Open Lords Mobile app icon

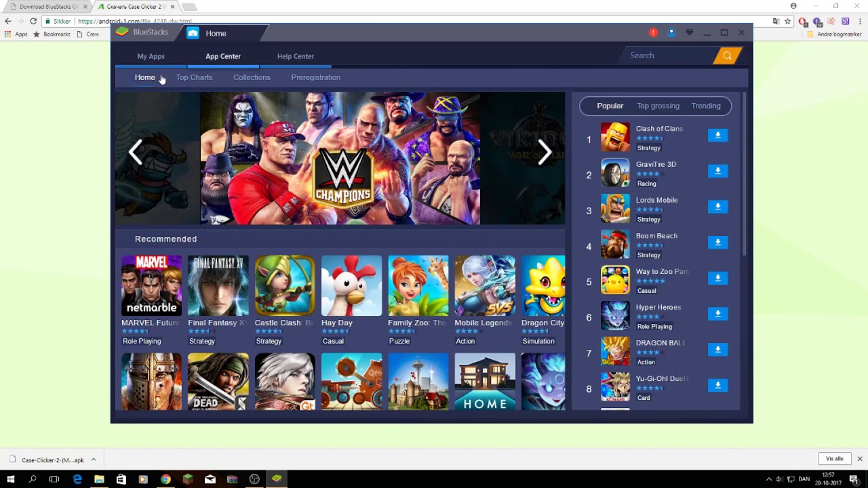click(x=615, y=209)
